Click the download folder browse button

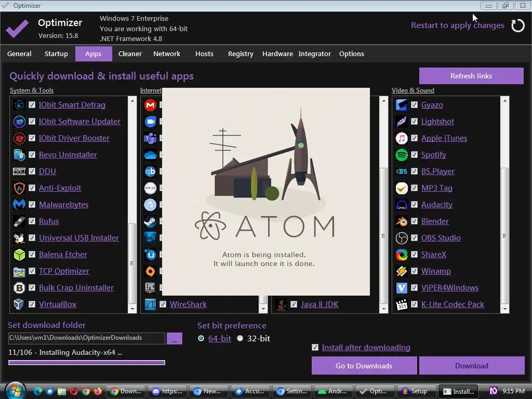tap(175, 338)
